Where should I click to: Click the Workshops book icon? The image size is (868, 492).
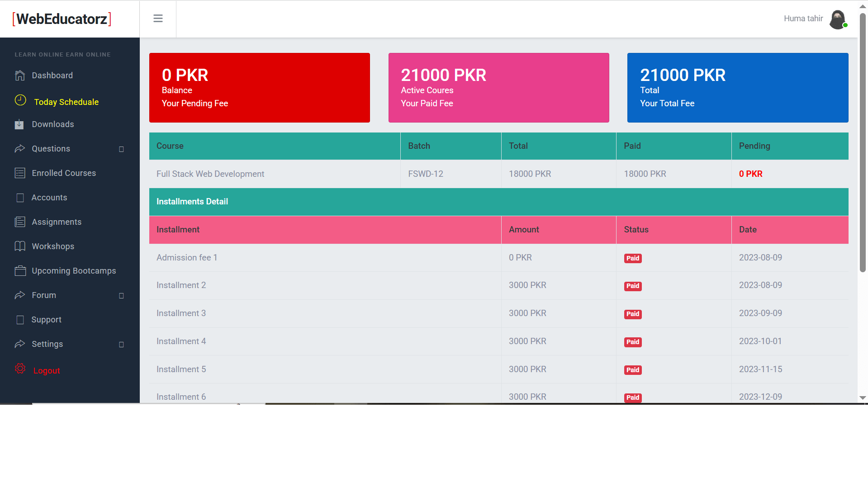click(x=20, y=246)
